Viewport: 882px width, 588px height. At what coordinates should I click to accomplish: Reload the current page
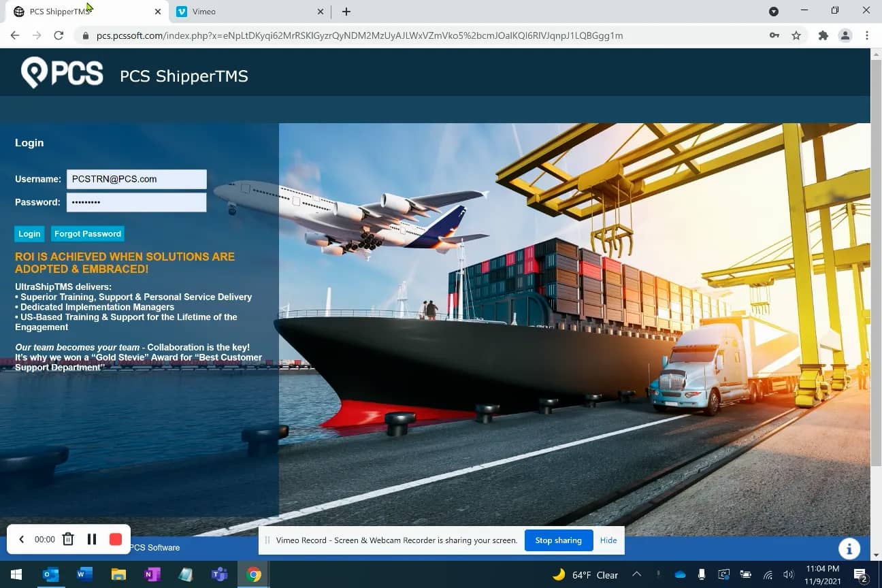(59, 35)
